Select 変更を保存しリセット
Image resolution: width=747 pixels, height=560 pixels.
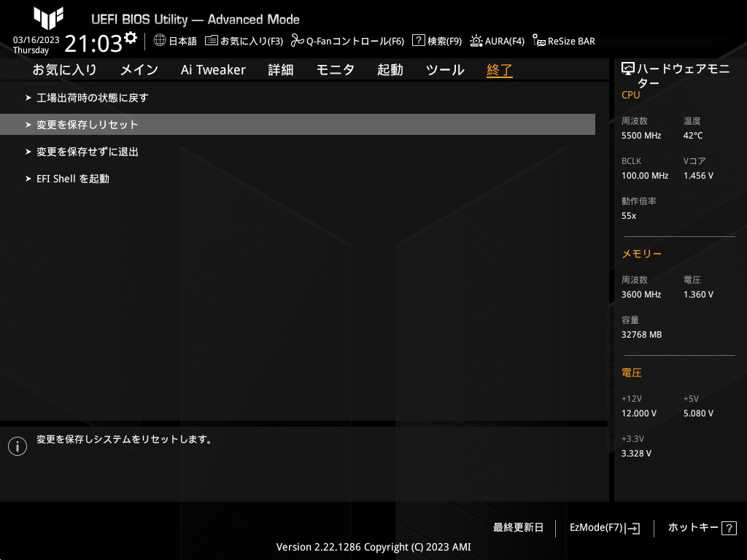[298, 124]
